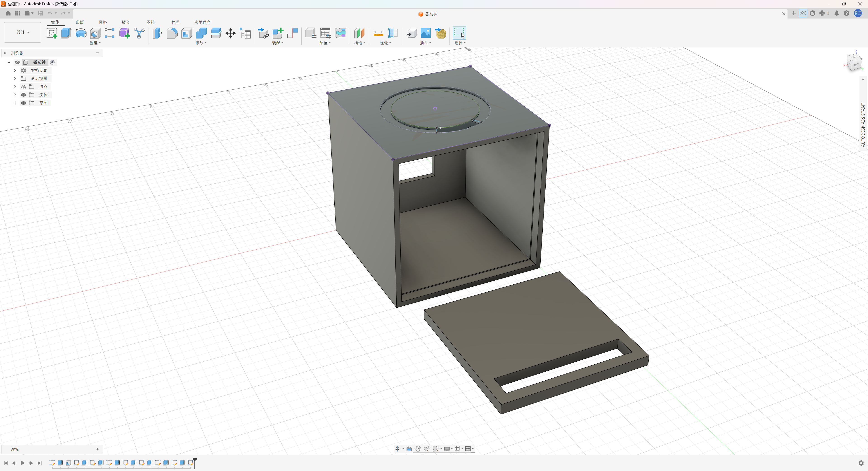Click the Pan hand icon in navigation bar
The width and height of the screenshot is (868, 471).
tap(418, 448)
